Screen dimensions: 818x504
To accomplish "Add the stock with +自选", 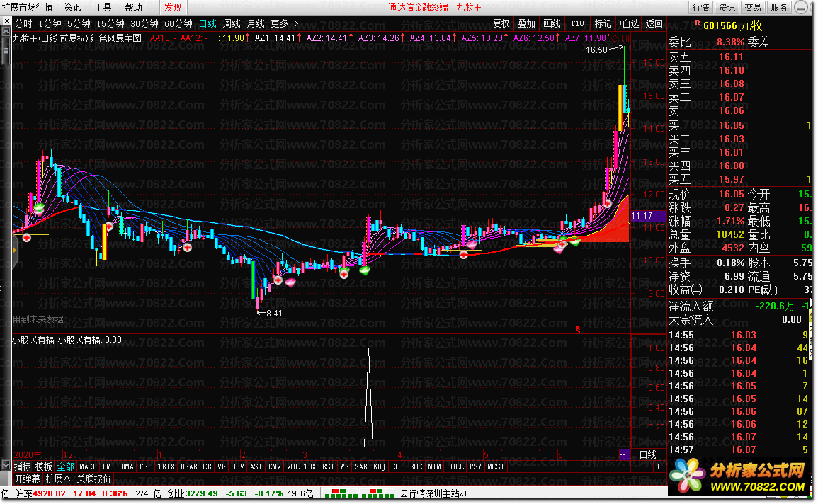I will pyautogui.click(x=629, y=23).
